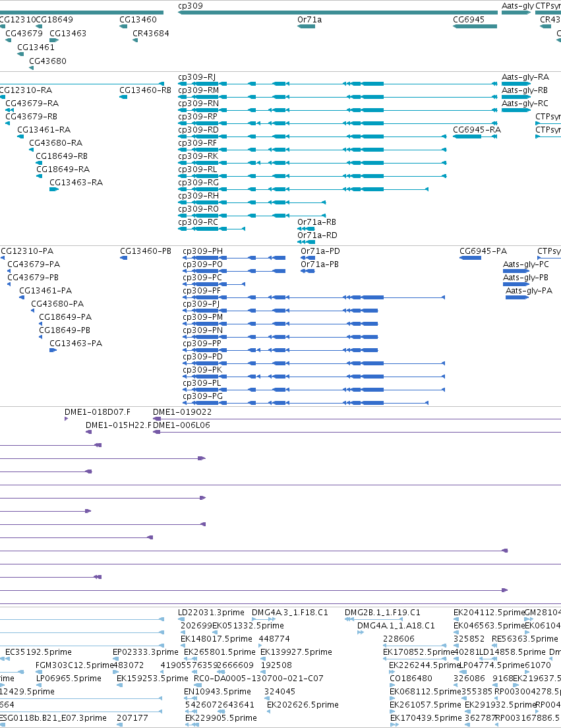Screen dimensions: 561x728
Task: Select transcript CG43680-RA
Action: click(x=55, y=143)
